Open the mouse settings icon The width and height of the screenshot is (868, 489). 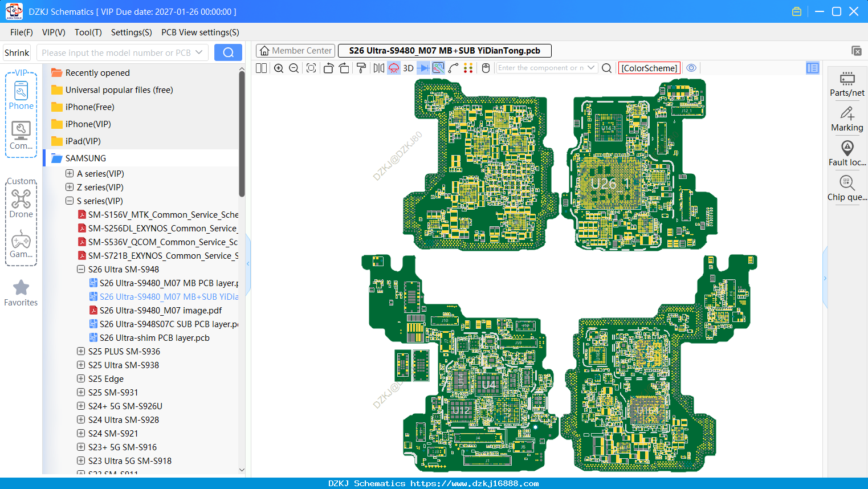(x=486, y=68)
